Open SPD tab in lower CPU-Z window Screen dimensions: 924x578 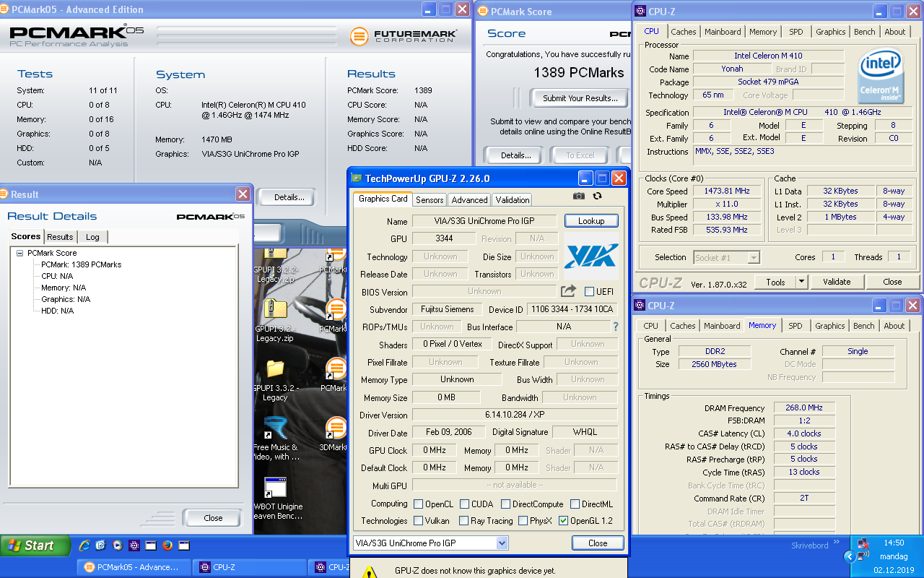(x=795, y=326)
